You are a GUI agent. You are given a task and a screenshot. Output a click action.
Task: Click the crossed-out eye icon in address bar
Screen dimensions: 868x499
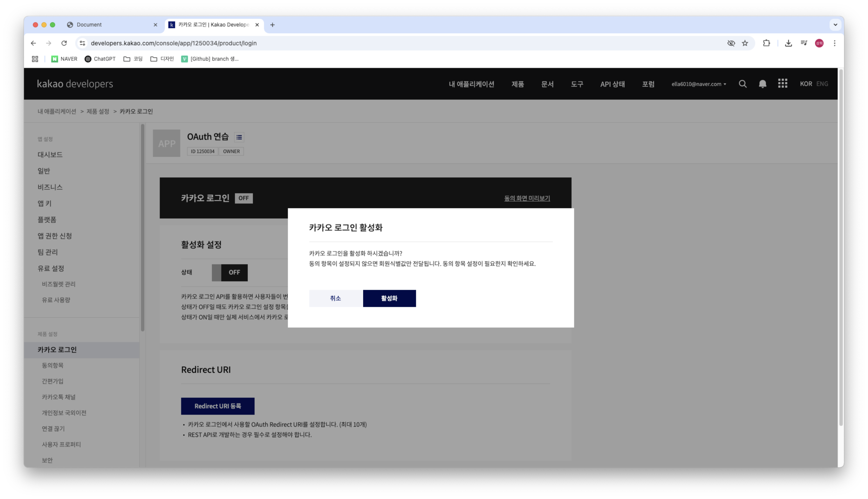click(731, 43)
